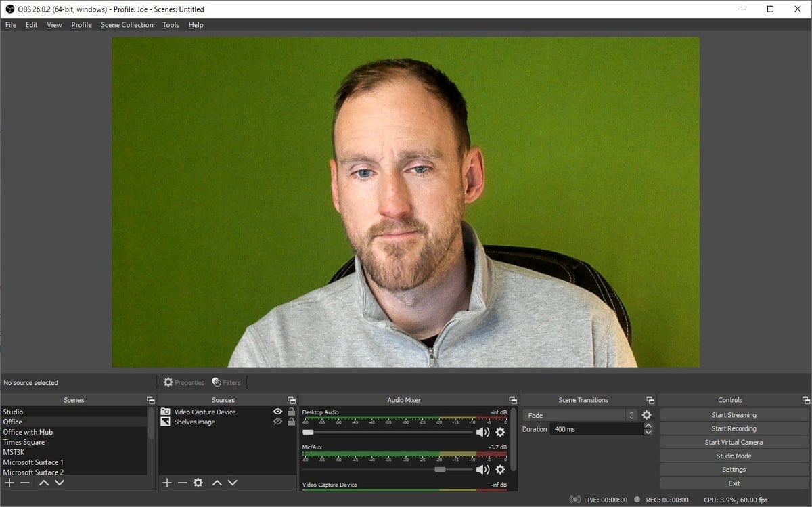Viewport: 812px width, 507px height.
Task: Open source properties via gear icon below Sources
Action: [x=198, y=483]
